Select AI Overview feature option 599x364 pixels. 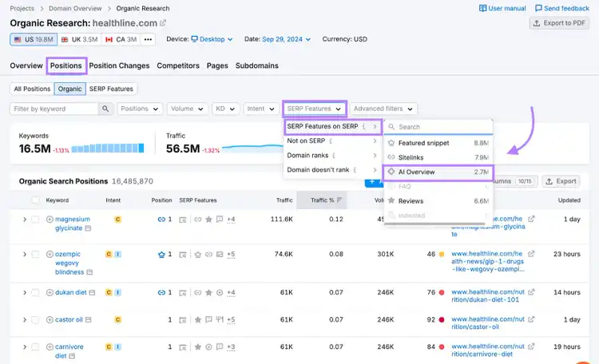(438, 172)
